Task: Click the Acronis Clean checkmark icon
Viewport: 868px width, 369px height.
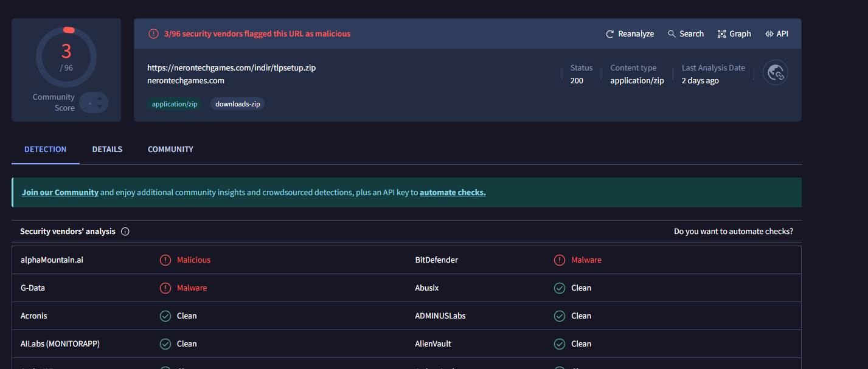Action: pos(165,316)
